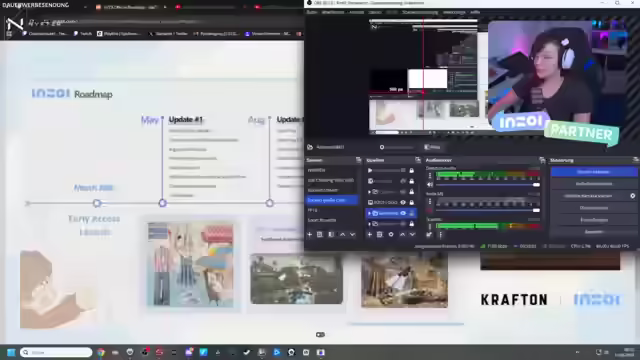Start the virtual camera in Controls

coord(588,196)
